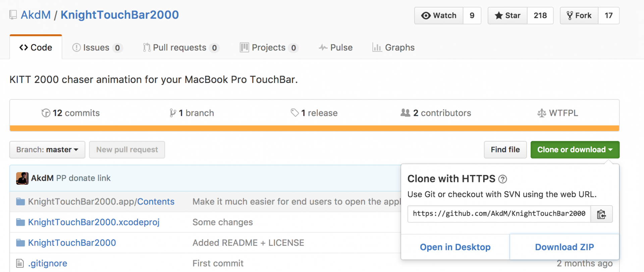Viewport: 644px width, 272px height.
Task: Select the HTTPS clone URL field
Action: [x=499, y=214]
